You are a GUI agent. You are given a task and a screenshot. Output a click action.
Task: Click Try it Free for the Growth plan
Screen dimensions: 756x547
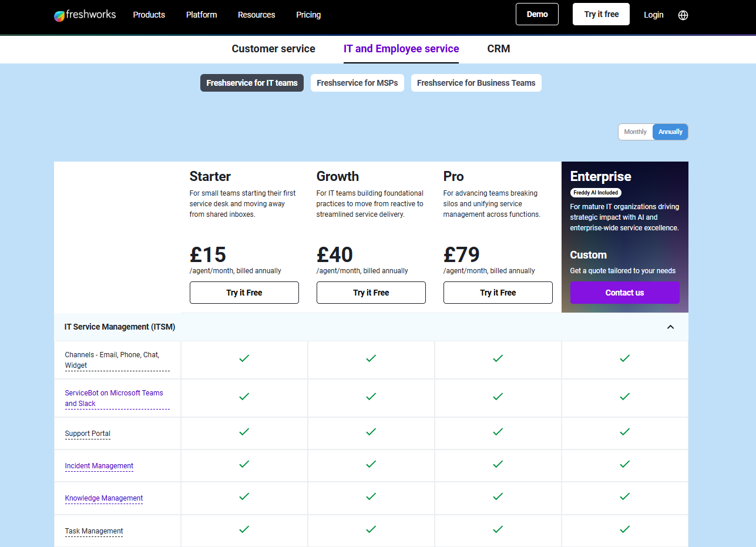click(371, 293)
